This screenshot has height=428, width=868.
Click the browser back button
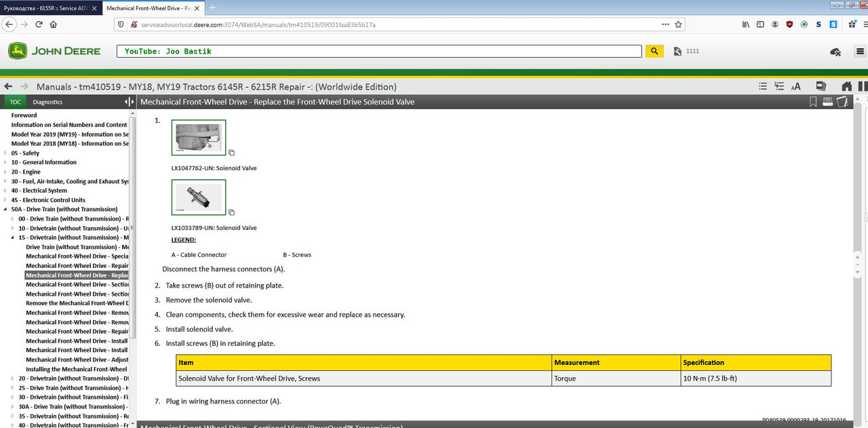[x=8, y=24]
